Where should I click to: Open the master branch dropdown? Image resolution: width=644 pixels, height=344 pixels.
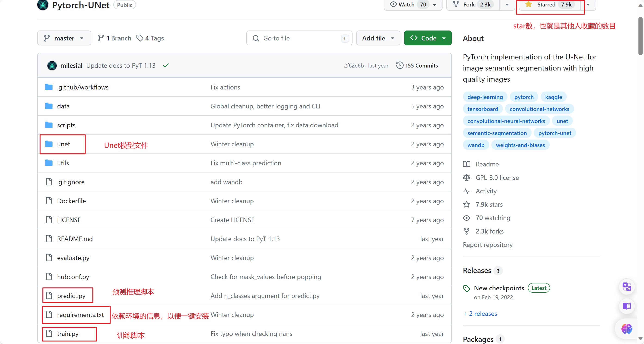pos(64,38)
